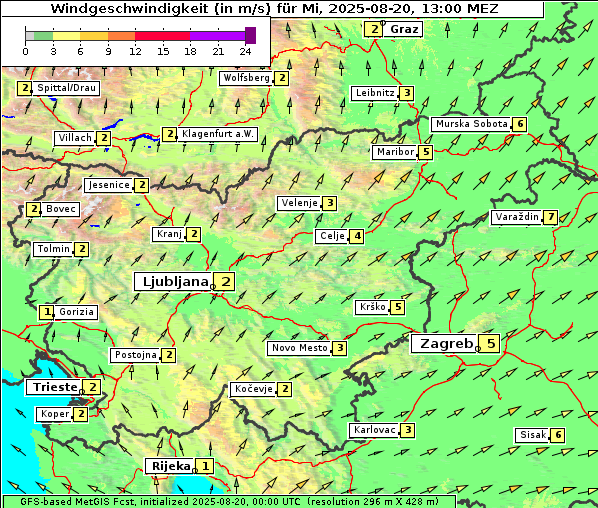The width and height of the screenshot is (598, 508).
Task: Click the wind value box beside Rijeka
Action: click(x=205, y=466)
